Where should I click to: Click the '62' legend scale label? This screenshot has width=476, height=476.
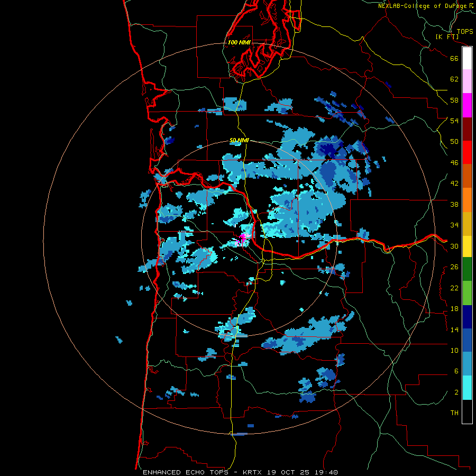pyautogui.click(x=454, y=79)
